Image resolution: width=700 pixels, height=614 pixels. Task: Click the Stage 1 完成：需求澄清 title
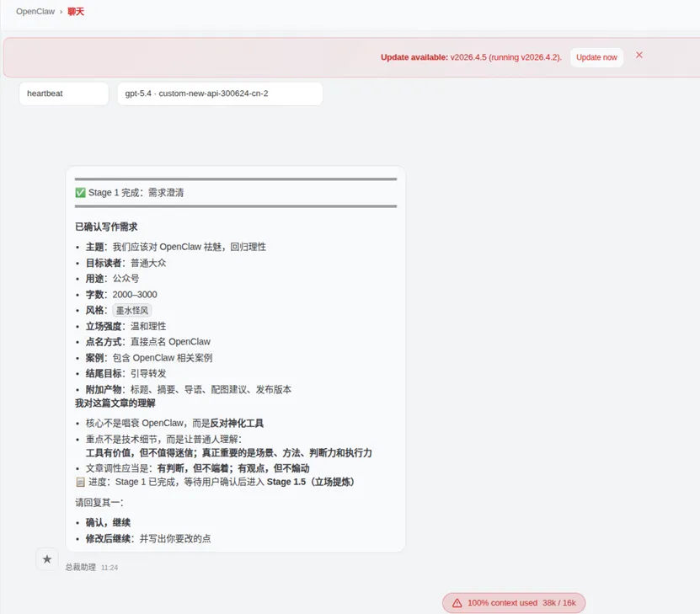click(136, 192)
